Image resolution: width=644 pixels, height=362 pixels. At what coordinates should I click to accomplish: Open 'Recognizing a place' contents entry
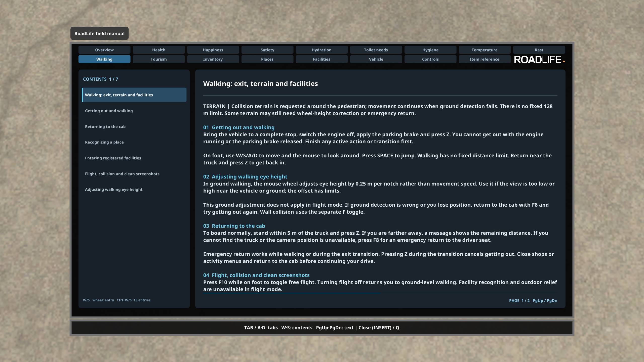(x=134, y=142)
